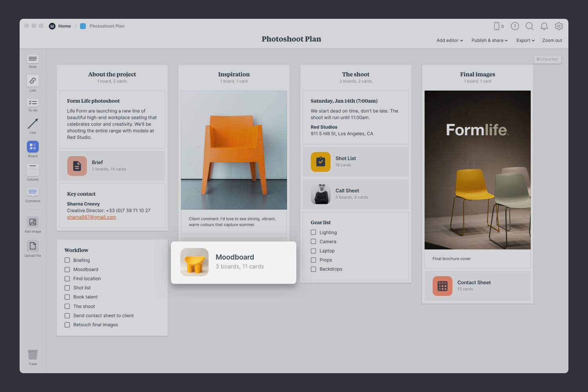588x392 pixels.
Task: Go to Home in breadcrumb
Action: tap(64, 26)
